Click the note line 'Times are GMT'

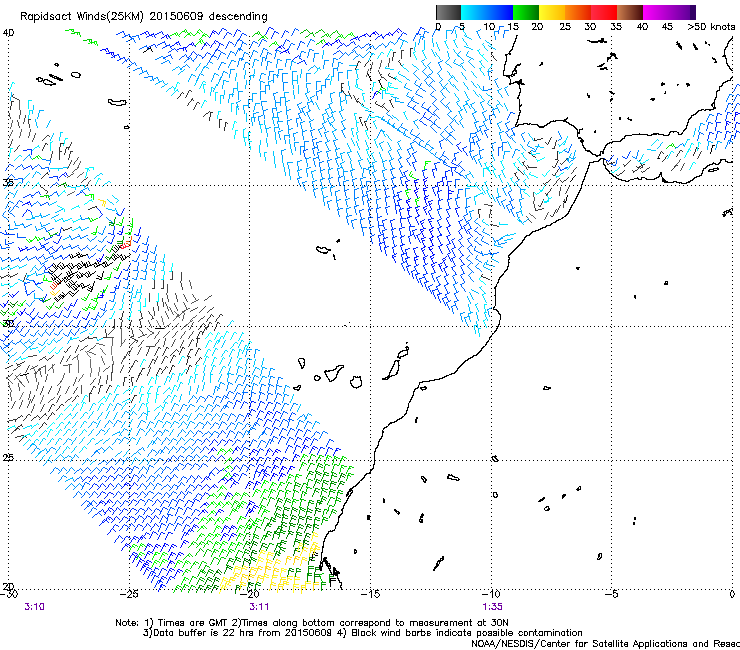click(193, 623)
